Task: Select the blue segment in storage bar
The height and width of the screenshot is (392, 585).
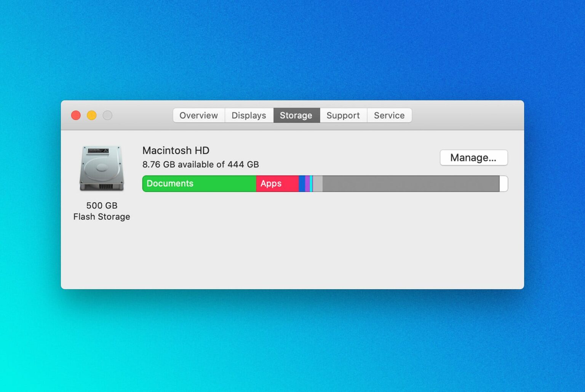Action: pos(302,184)
